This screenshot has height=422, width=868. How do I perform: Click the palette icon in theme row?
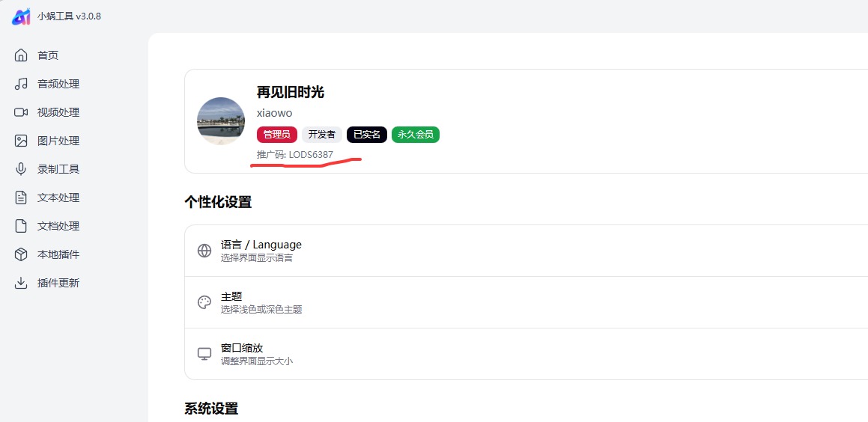click(204, 302)
